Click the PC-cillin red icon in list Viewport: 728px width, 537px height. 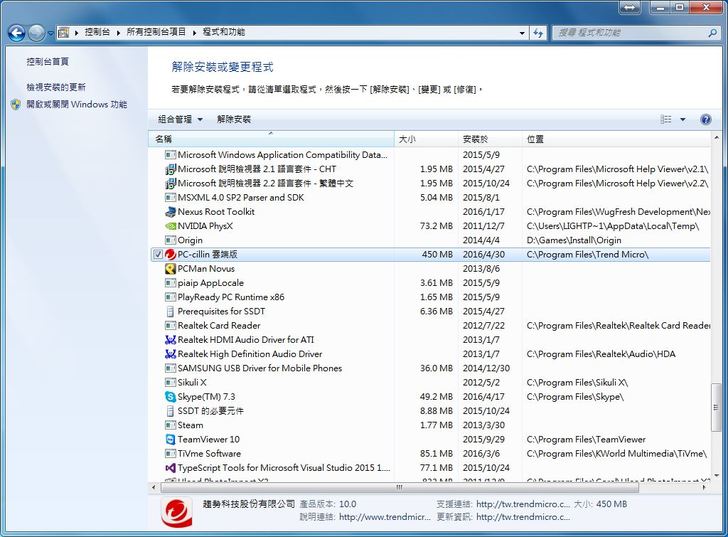[x=170, y=254]
